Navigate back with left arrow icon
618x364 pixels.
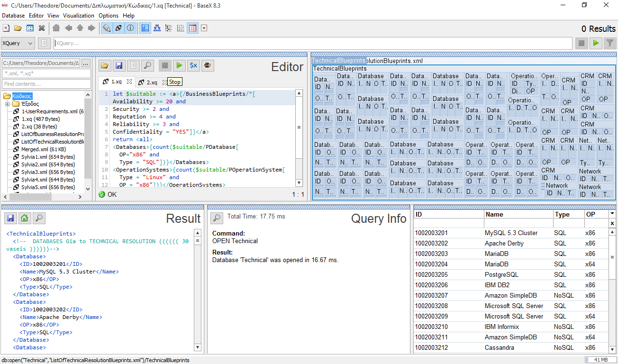coord(68,28)
